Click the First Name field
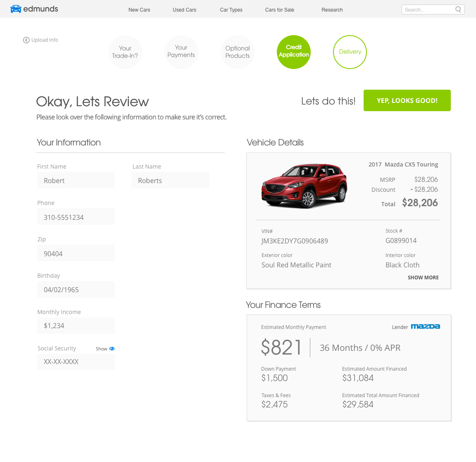This screenshot has height=462, width=476. pyautogui.click(x=76, y=181)
